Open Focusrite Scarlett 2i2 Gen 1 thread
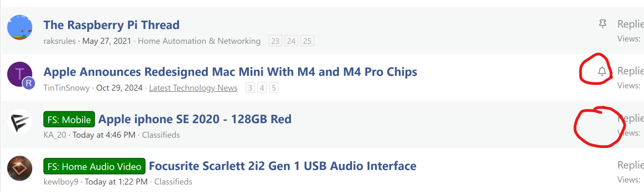 283,166
